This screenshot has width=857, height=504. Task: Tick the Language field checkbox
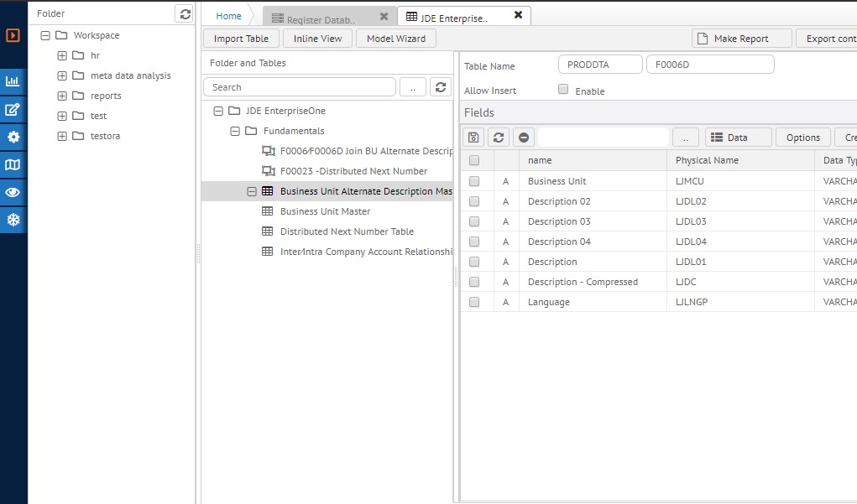[x=474, y=302]
